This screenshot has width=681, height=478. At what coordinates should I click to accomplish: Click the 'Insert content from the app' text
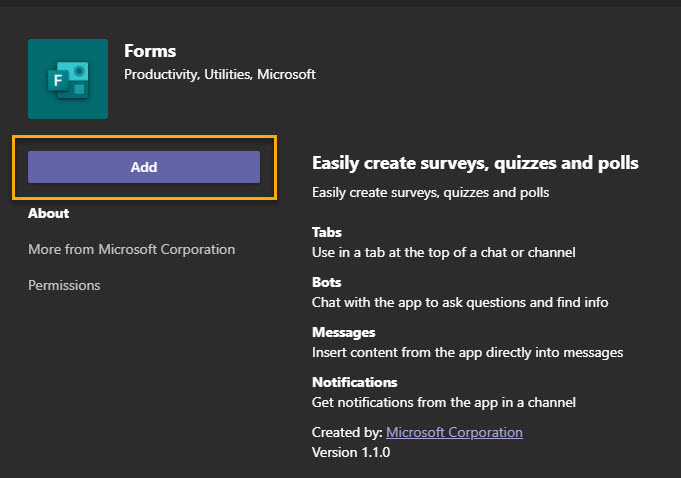pyautogui.click(x=467, y=352)
